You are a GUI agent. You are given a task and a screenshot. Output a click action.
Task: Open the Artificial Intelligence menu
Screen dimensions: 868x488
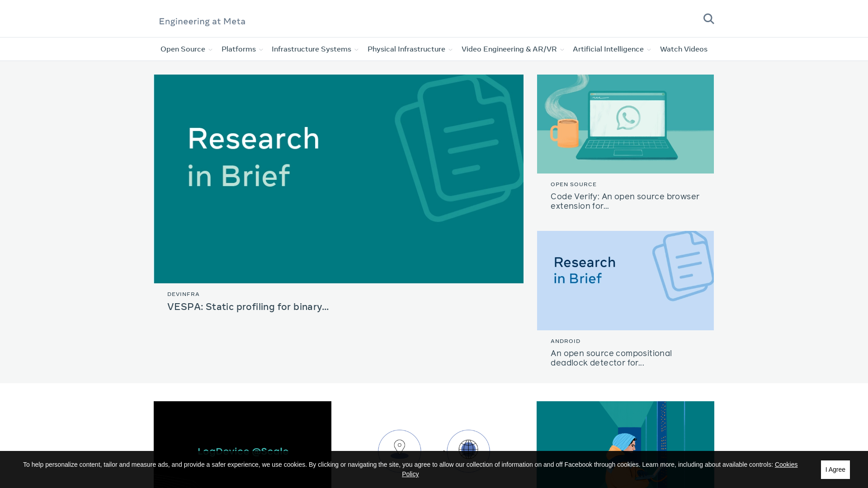[x=608, y=49]
